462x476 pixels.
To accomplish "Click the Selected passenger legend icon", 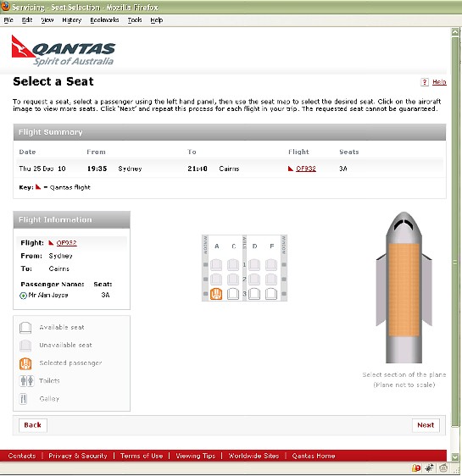I will (25, 363).
